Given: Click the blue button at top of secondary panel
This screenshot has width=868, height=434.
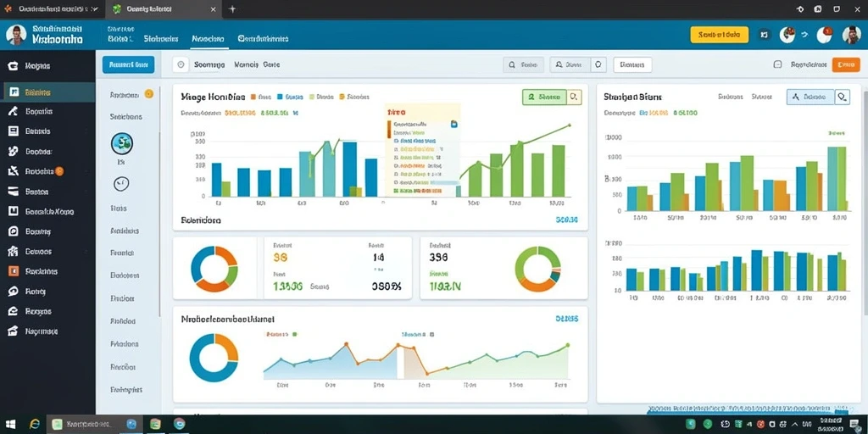Looking at the screenshot, I should click(129, 64).
